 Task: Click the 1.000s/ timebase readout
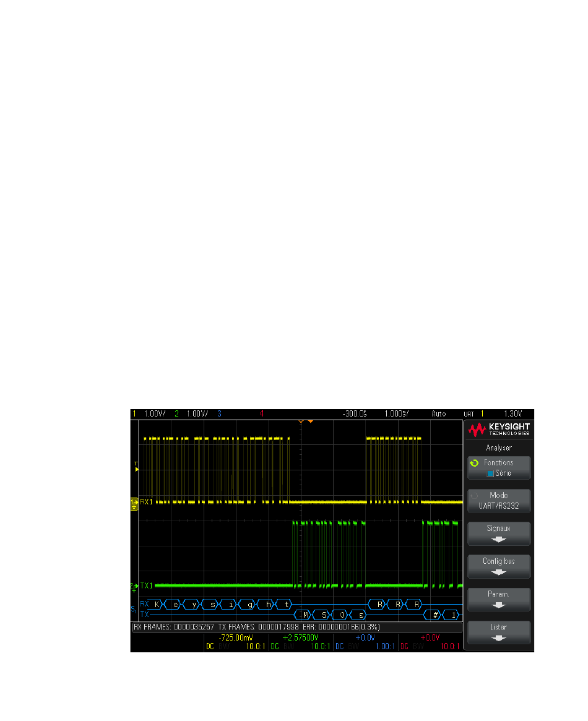point(397,413)
